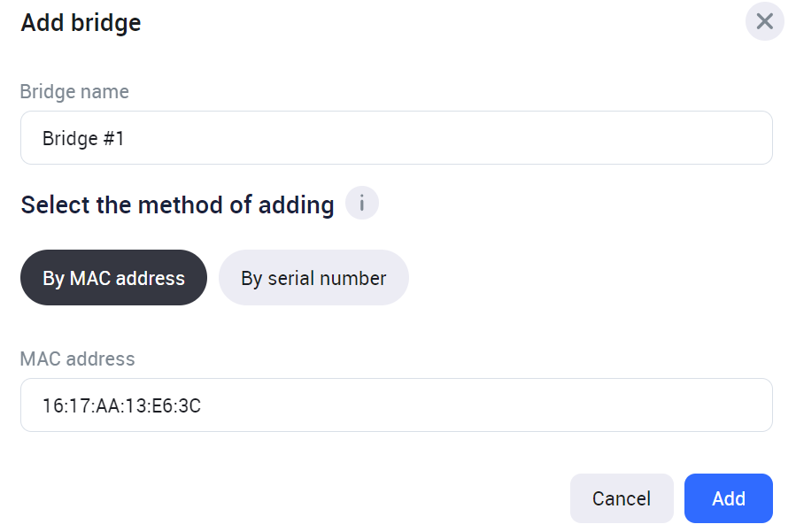The width and height of the screenshot is (796, 532).
Task: Click the blue Add button
Action: coord(728,498)
